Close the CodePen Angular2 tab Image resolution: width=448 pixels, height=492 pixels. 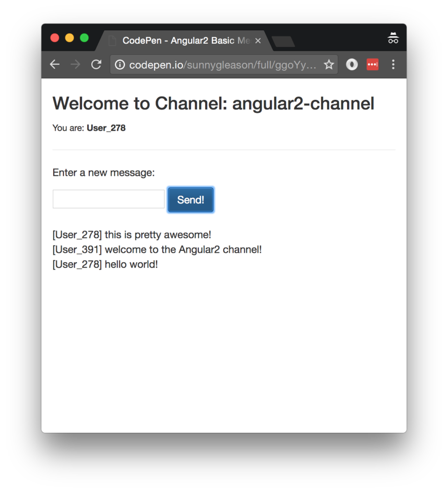point(258,41)
